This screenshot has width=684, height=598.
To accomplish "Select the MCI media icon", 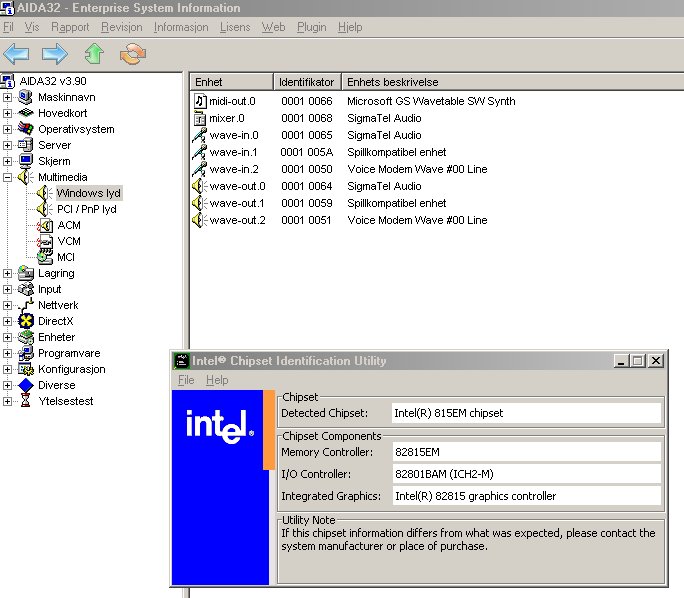I will (45, 257).
